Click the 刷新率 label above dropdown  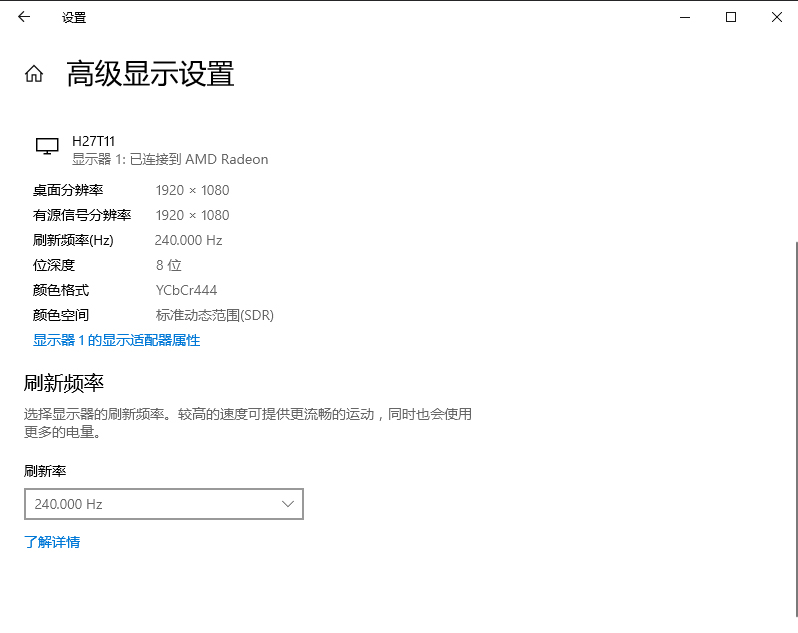pyautogui.click(x=45, y=471)
